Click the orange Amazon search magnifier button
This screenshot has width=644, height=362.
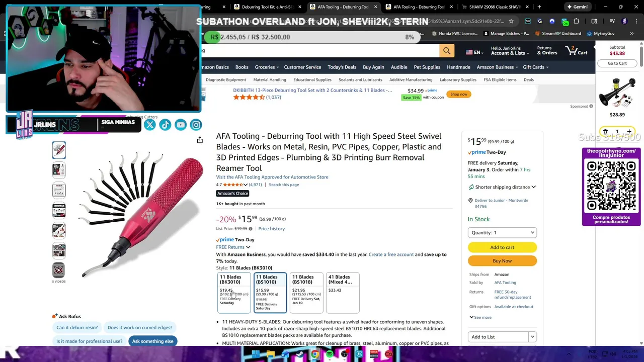click(446, 51)
